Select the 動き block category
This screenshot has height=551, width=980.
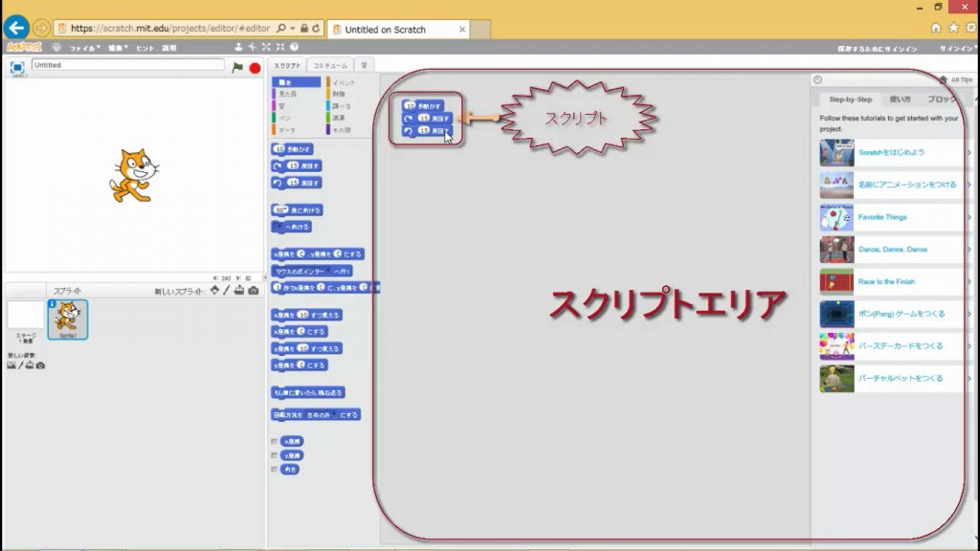[x=297, y=82]
